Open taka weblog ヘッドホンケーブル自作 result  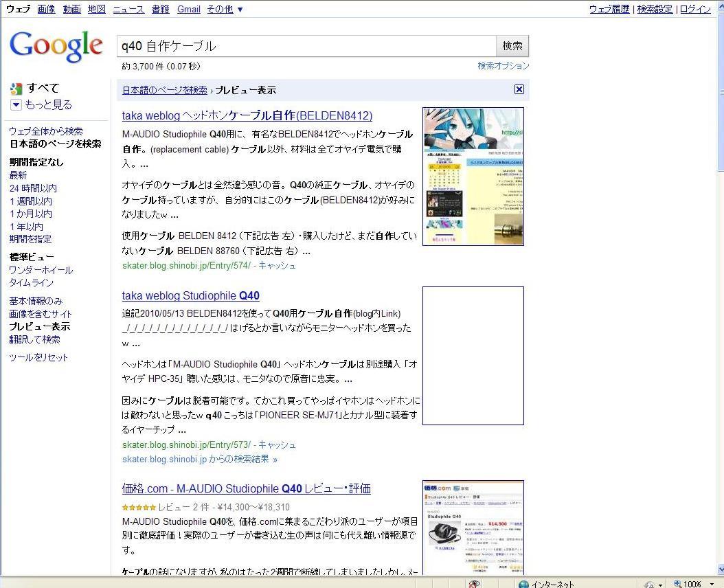point(247,115)
